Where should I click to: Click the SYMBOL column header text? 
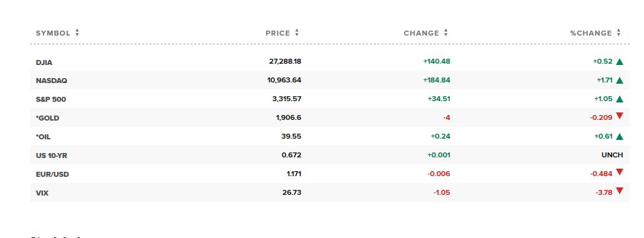tap(53, 33)
